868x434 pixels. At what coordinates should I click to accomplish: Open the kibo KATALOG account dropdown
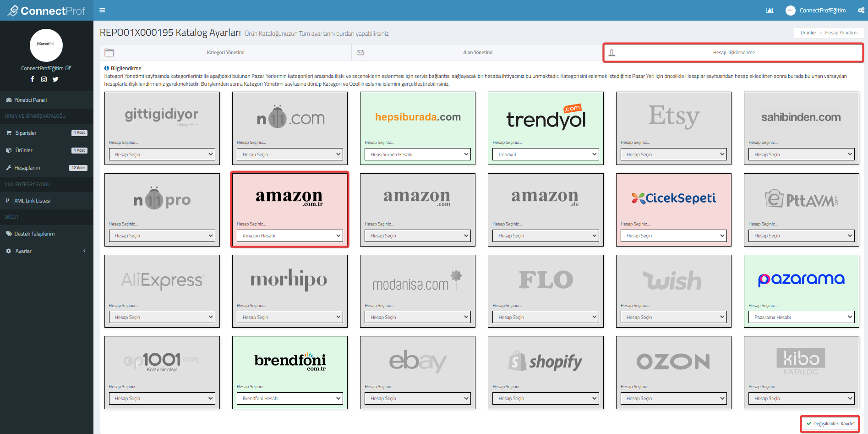pos(802,398)
